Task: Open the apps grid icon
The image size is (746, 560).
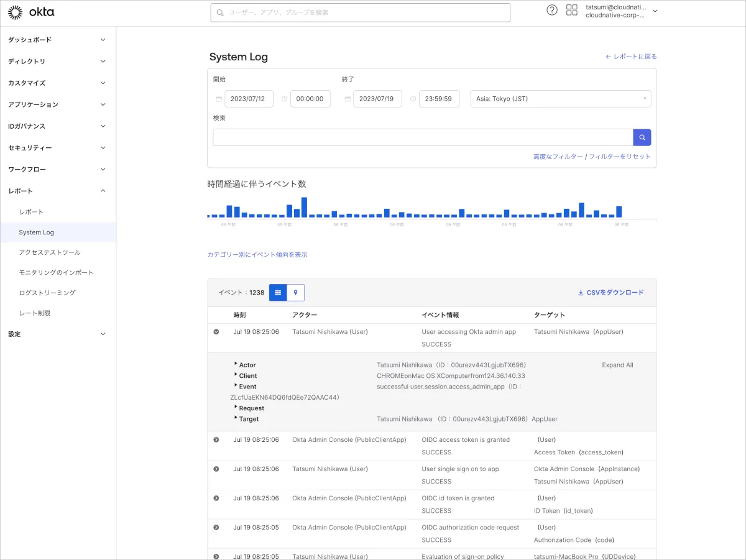Action: click(571, 10)
